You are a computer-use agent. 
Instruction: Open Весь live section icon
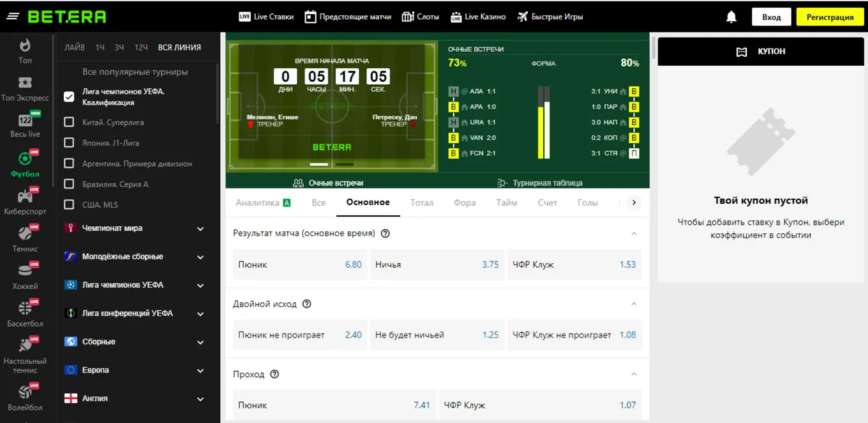pyautogui.click(x=26, y=119)
